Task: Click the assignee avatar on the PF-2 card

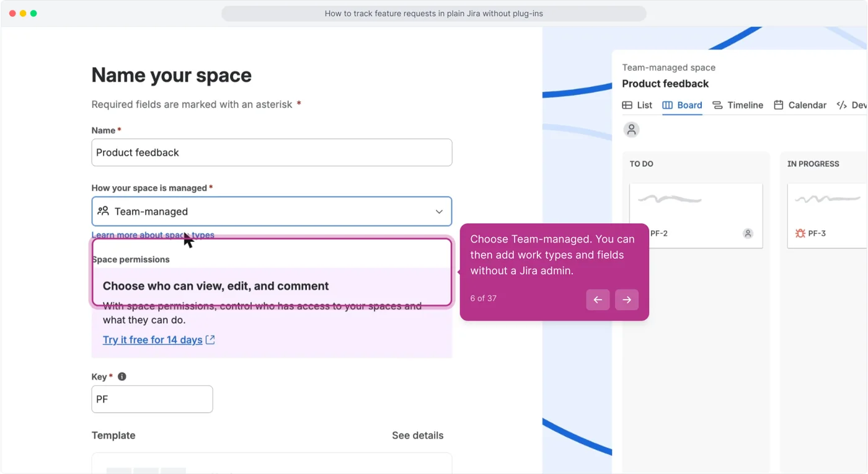Action: pyautogui.click(x=748, y=233)
